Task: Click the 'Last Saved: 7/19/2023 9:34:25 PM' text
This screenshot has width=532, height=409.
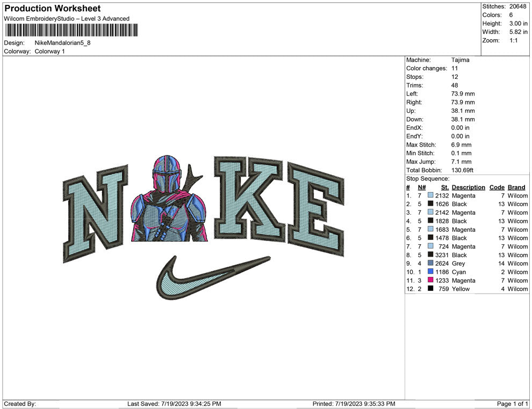Action: (174, 404)
